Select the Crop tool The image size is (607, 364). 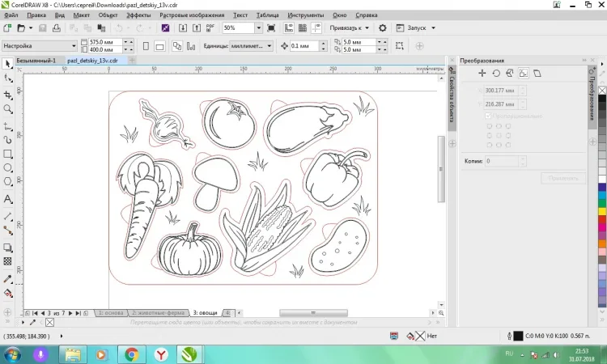click(x=8, y=95)
